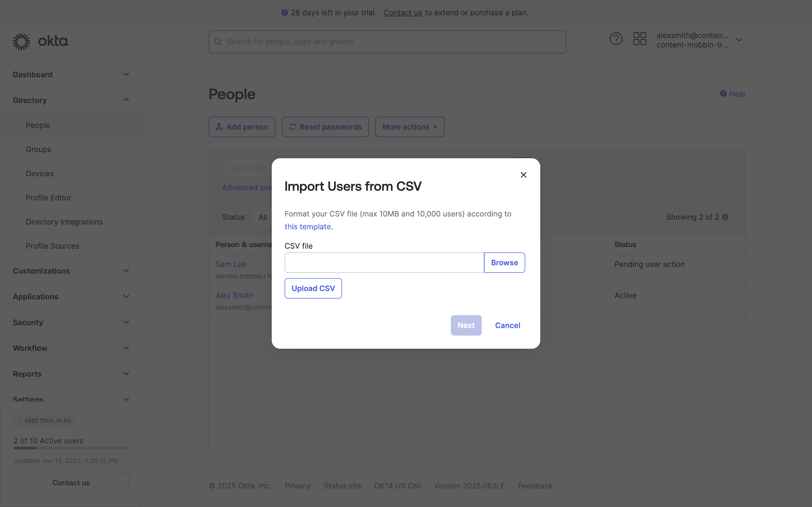Open the More actions dropdown

pyautogui.click(x=410, y=127)
